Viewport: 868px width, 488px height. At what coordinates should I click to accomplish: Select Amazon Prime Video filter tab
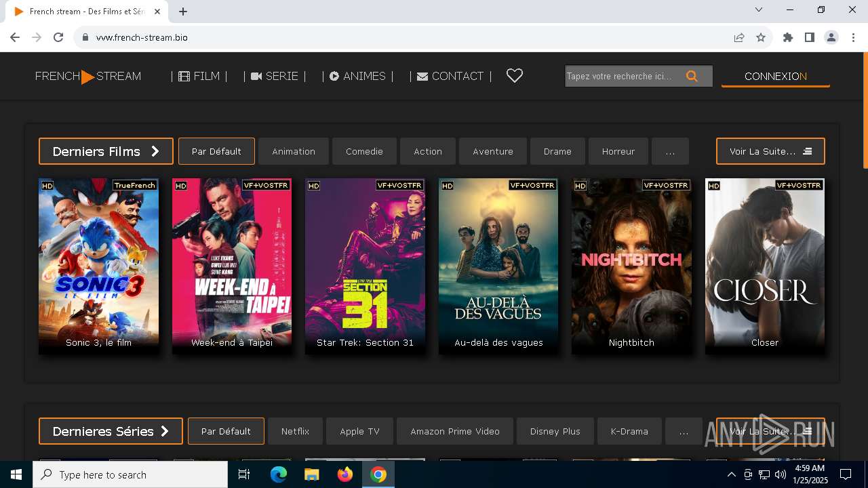(455, 431)
